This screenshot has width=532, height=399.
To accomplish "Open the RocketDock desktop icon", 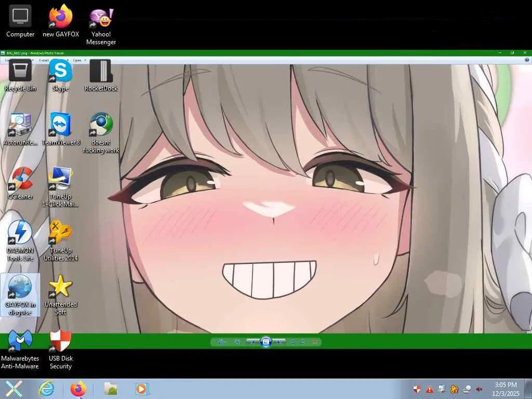I will (101, 76).
